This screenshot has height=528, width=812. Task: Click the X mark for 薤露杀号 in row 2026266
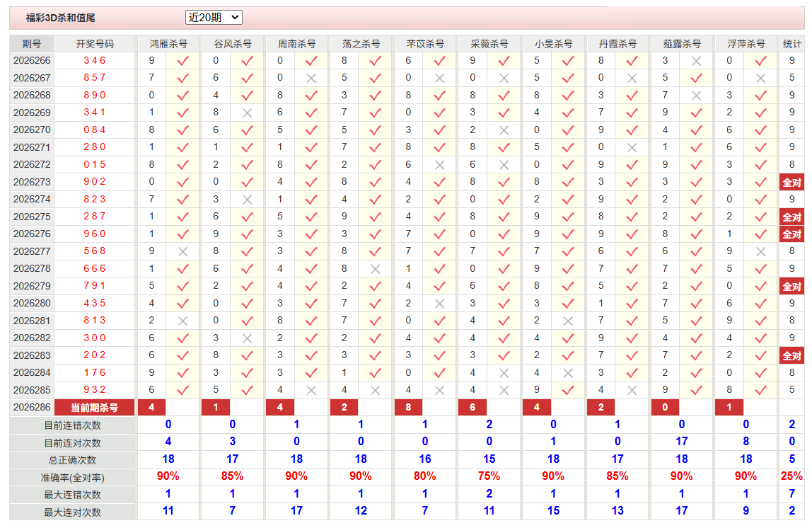pyautogui.click(x=696, y=61)
